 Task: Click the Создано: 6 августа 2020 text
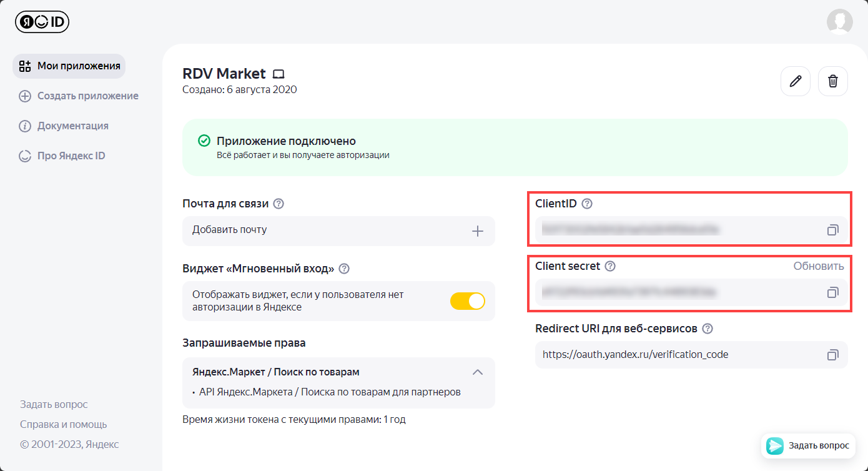coord(240,90)
